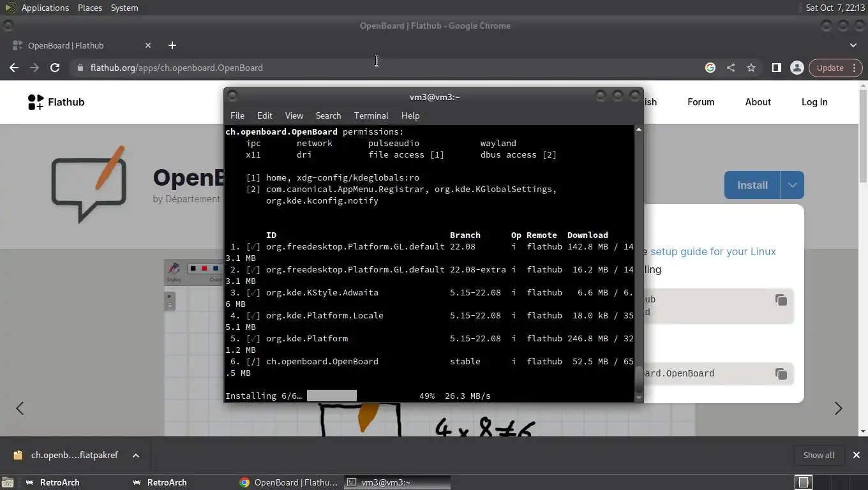This screenshot has height=490, width=868.
Task: Click Log In on Flathub
Action: tap(814, 102)
